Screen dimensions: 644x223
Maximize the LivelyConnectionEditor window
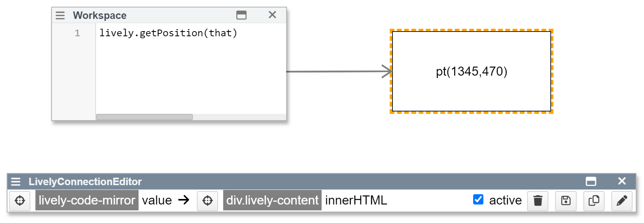[x=591, y=181]
